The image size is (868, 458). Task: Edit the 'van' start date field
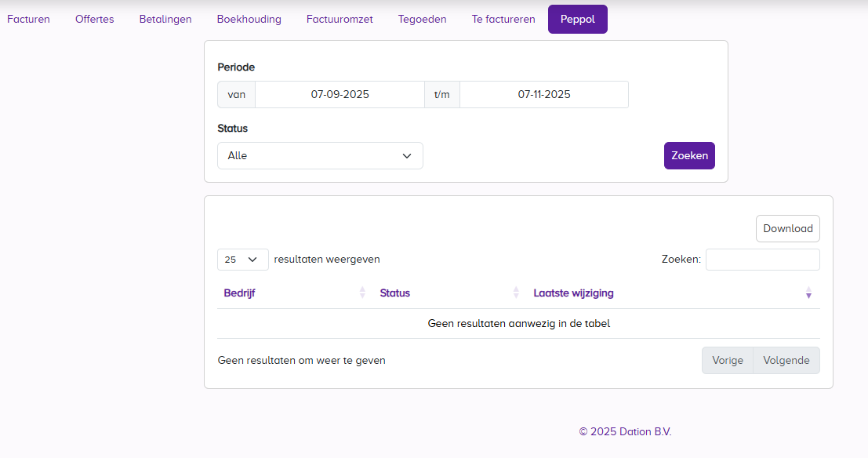click(x=340, y=95)
